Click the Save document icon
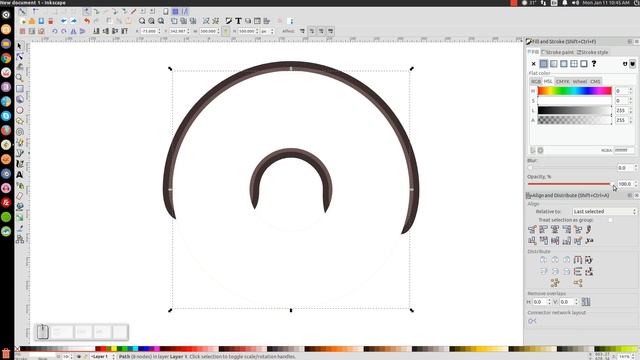Screen dimensions: 640x360 point(41,21)
